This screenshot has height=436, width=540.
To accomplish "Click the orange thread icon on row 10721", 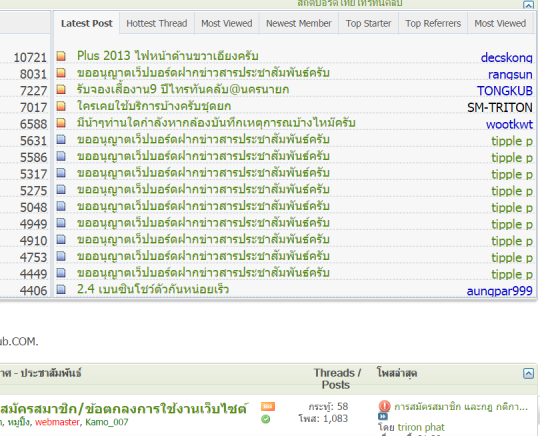I will point(61,56).
